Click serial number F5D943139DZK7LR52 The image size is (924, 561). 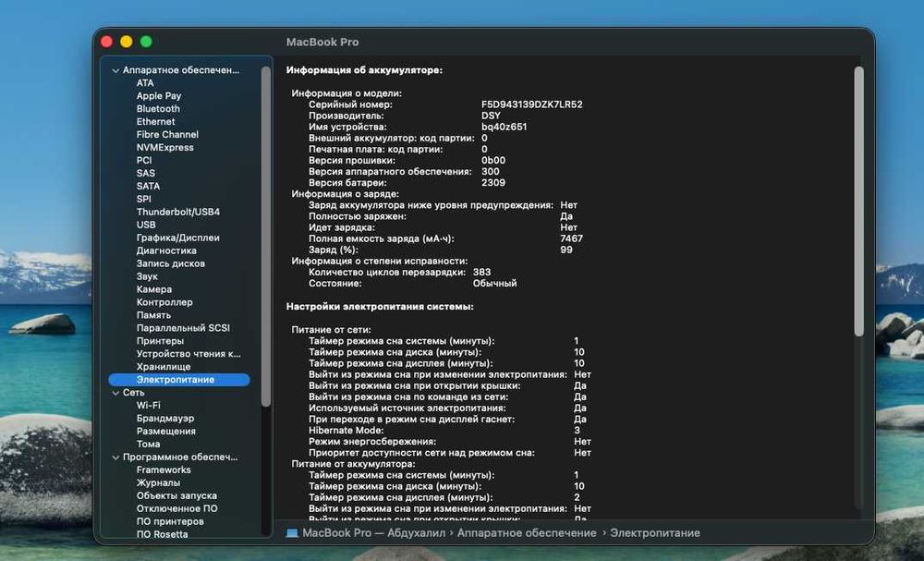point(531,104)
